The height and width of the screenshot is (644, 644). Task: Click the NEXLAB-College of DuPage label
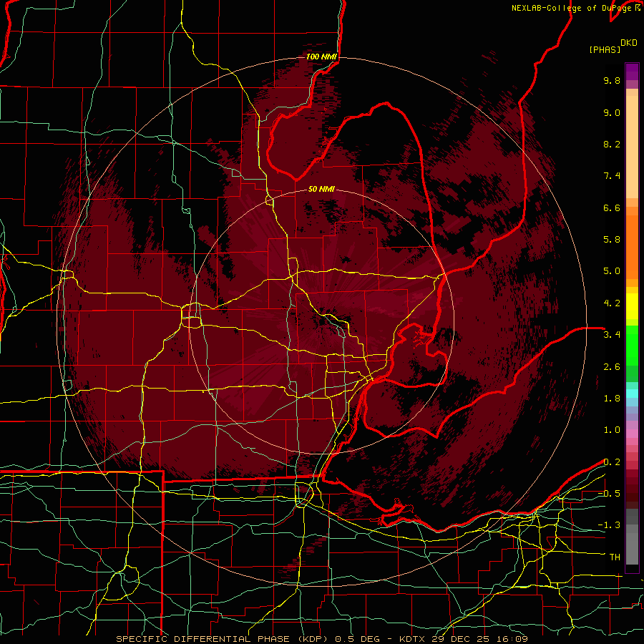tap(576, 8)
